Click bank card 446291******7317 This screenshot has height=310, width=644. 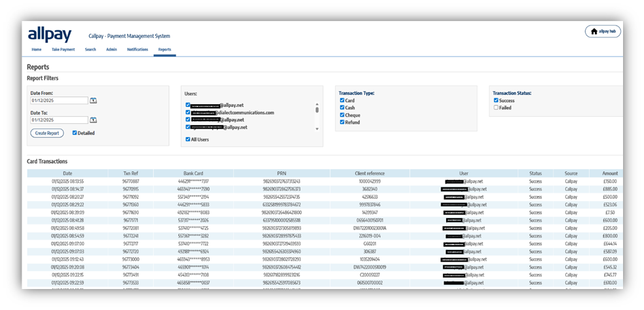(x=193, y=182)
